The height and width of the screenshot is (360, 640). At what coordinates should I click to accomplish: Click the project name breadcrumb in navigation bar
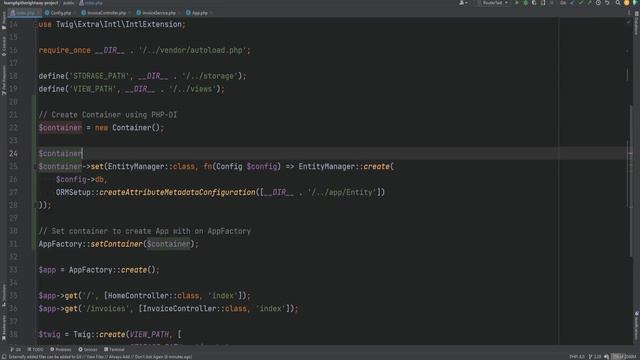click(x=31, y=3)
